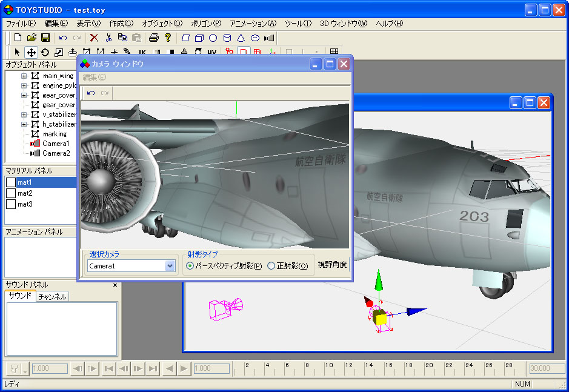Step forward one frame
This screenshot has width=569, height=392.
pos(138,369)
